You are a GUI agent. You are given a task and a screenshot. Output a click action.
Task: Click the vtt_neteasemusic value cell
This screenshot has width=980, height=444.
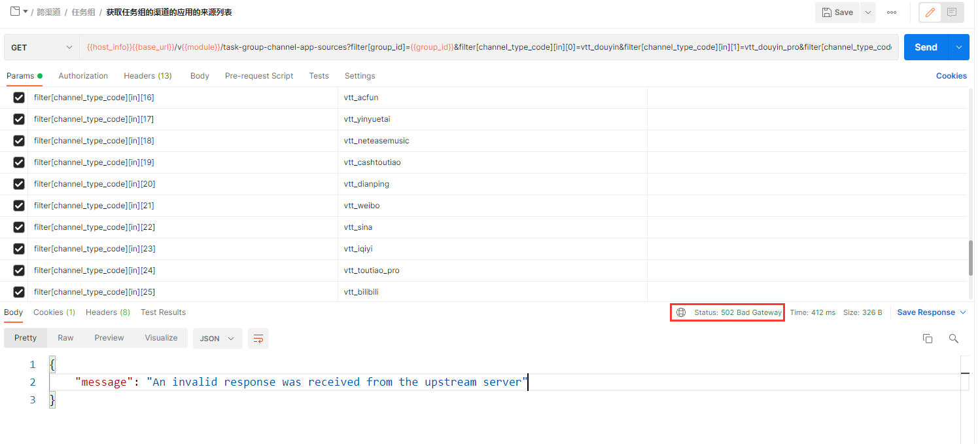pos(493,141)
